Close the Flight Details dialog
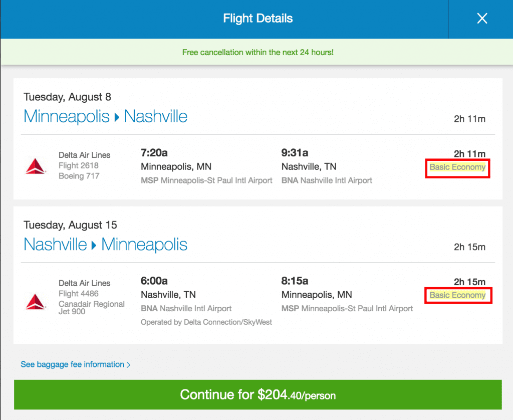Viewport: 513px width, 420px height. 482,19
